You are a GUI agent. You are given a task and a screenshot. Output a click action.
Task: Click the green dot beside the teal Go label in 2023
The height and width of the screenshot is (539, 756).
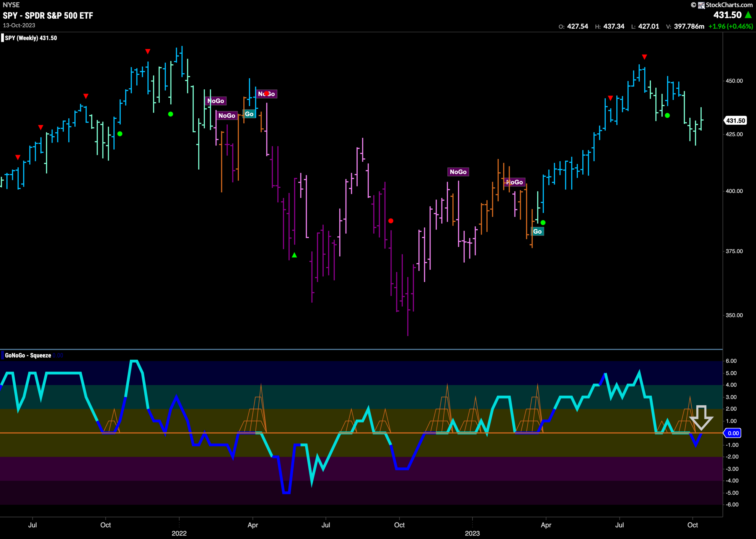point(543,223)
